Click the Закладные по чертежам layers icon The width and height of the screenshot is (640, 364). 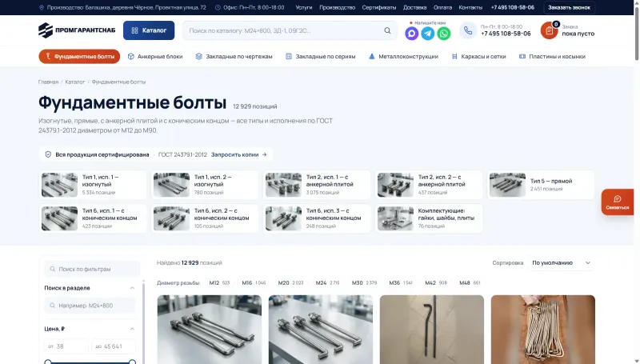tap(198, 56)
